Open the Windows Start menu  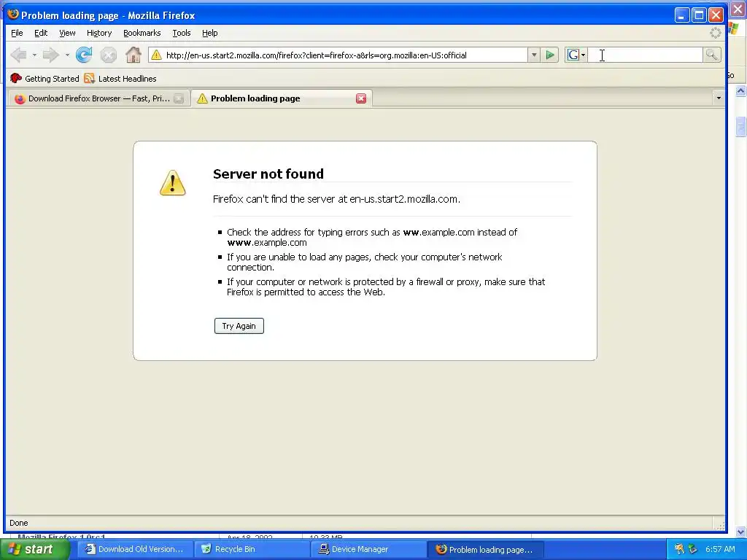pyautogui.click(x=35, y=549)
